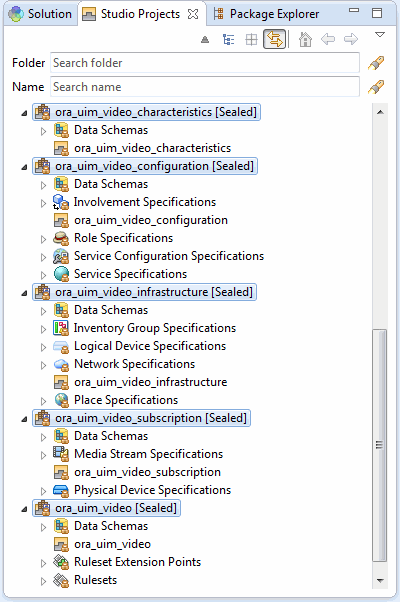Click the collapse-all triangle toolbar icon

click(x=205, y=39)
